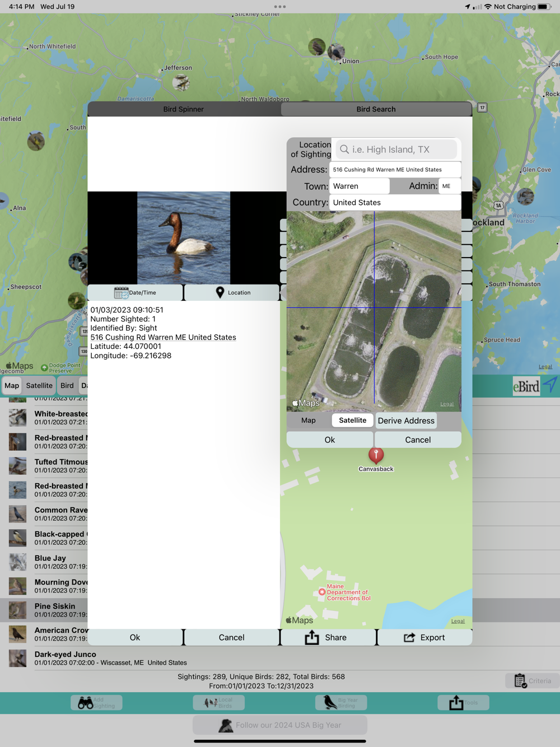Open Legal link in satellite popup

(x=447, y=404)
